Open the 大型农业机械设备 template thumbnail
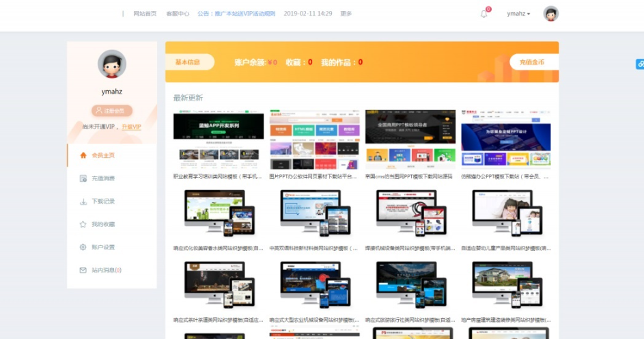 point(315,285)
